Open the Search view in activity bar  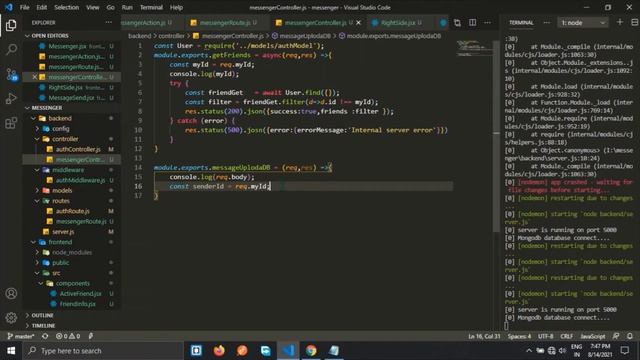tap(11, 50)
